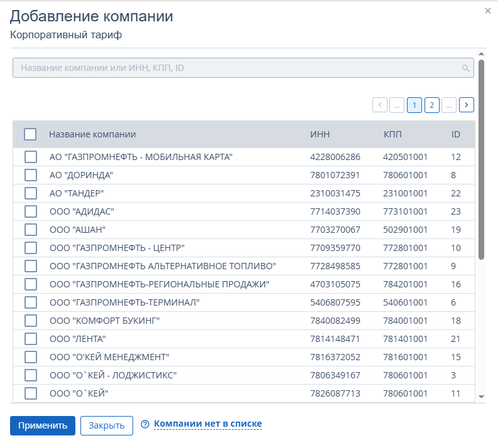Click scrollbar up arrow
Image resolution: width=498 pixels, height=448 pixels.
pos(482,55)
